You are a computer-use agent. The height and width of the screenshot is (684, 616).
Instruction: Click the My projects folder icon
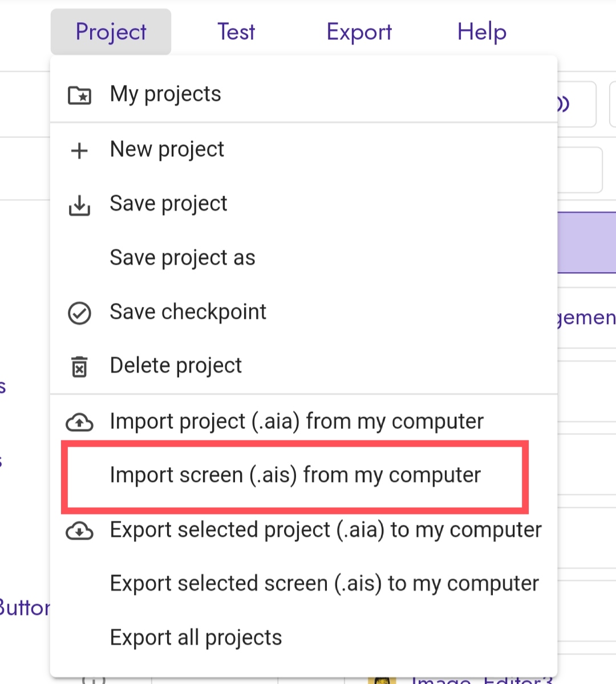[x=79, y=95]
